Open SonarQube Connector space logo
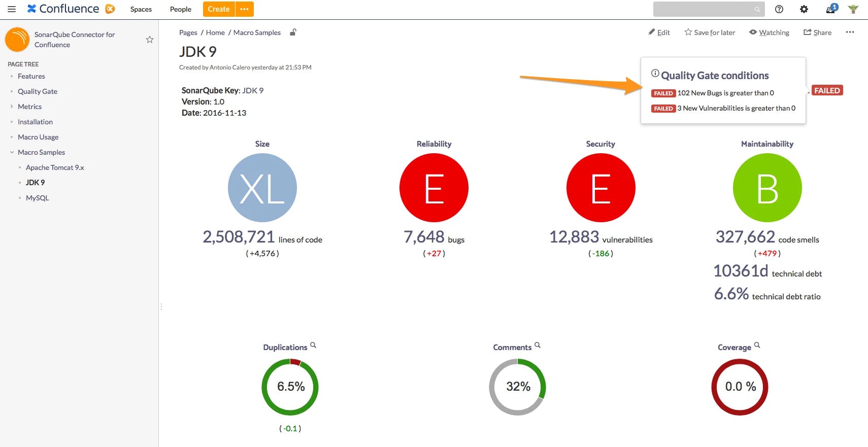The image size is (868, 447). pos(17,40)
